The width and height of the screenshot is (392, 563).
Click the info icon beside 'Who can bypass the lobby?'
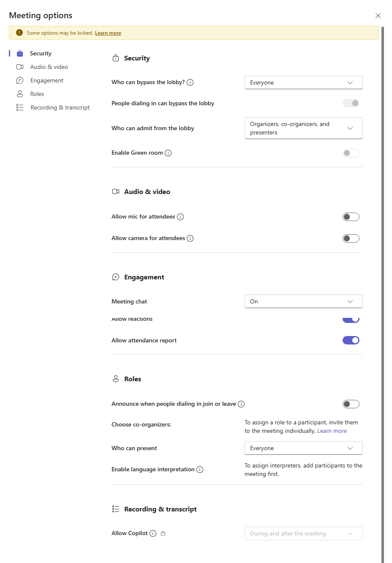(190, 82)
